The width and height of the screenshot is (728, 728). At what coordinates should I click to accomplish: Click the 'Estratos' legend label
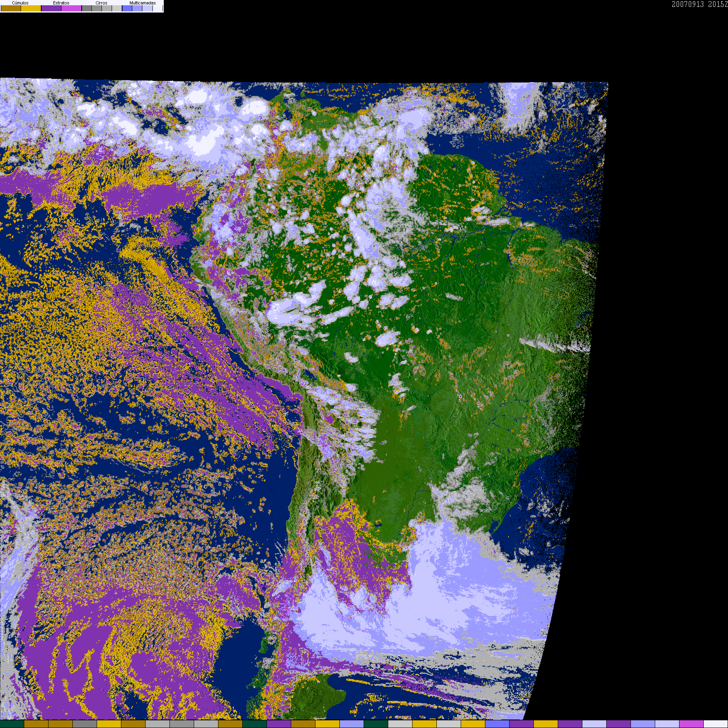pos(61,3)
